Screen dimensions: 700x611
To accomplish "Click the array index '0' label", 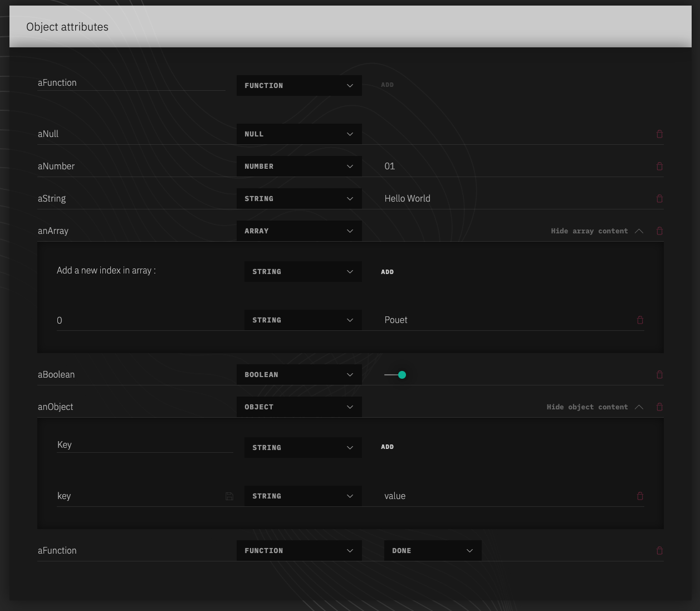I will tap(60, 320).
